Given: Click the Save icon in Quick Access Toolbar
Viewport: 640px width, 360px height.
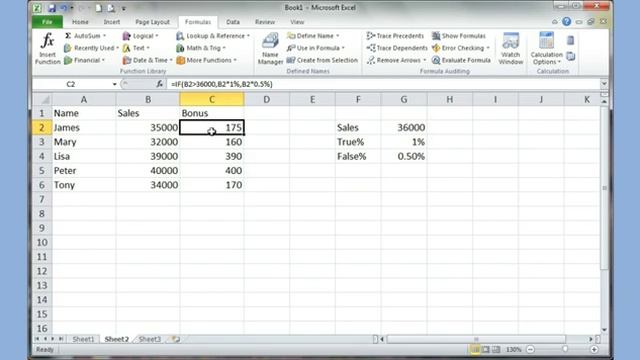Looking at the screenshot, I should [x=52, y=8].
